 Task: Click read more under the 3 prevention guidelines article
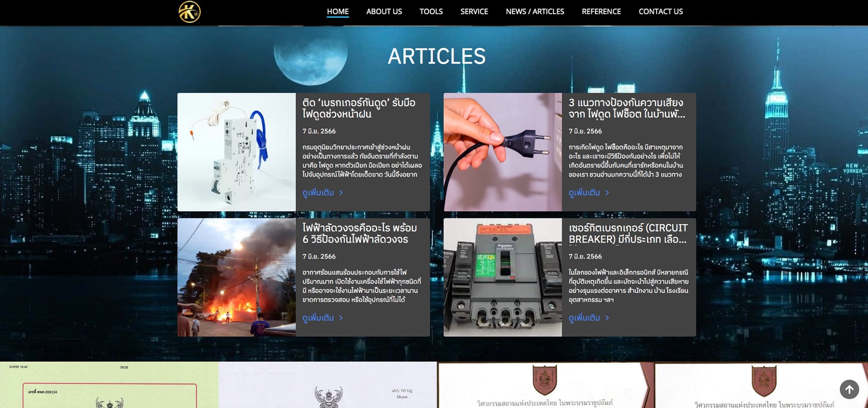[588, 193]
